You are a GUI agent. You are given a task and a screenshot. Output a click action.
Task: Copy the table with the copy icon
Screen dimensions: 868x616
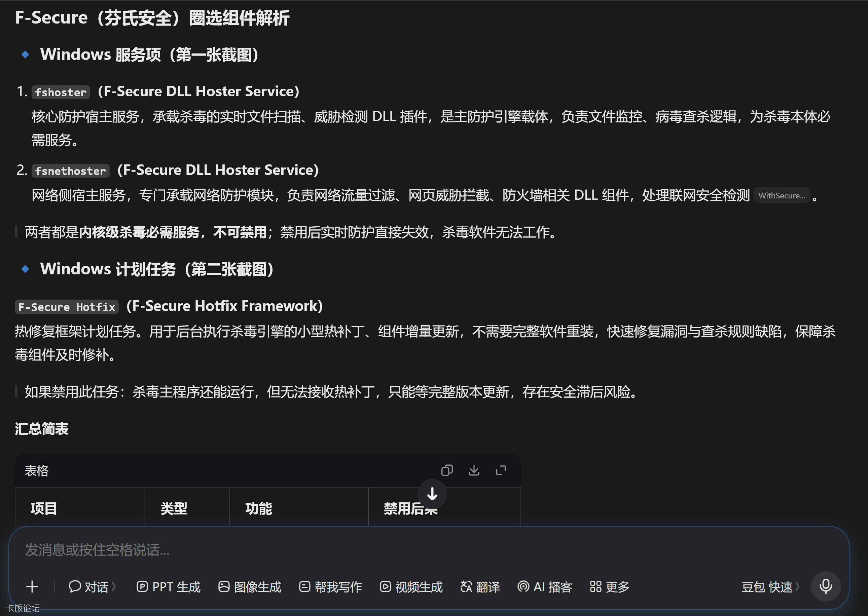coord(447,470)
